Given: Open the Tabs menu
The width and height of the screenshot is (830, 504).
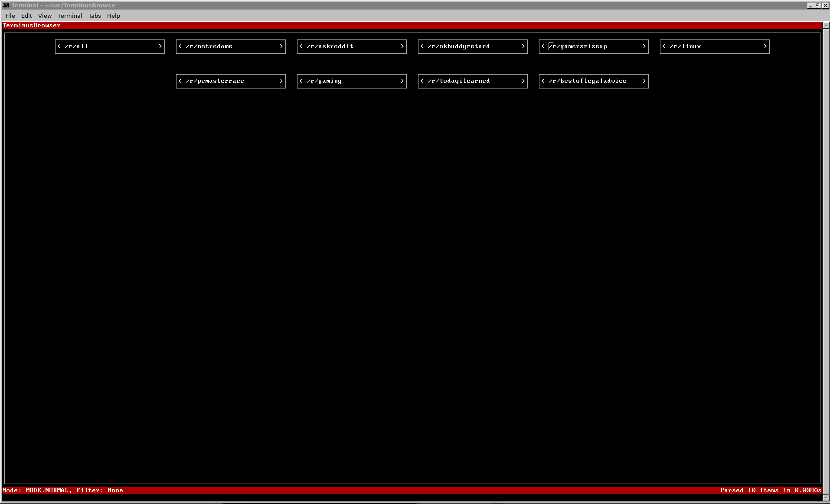Looking at the screenshot, I should pos(95,16).
